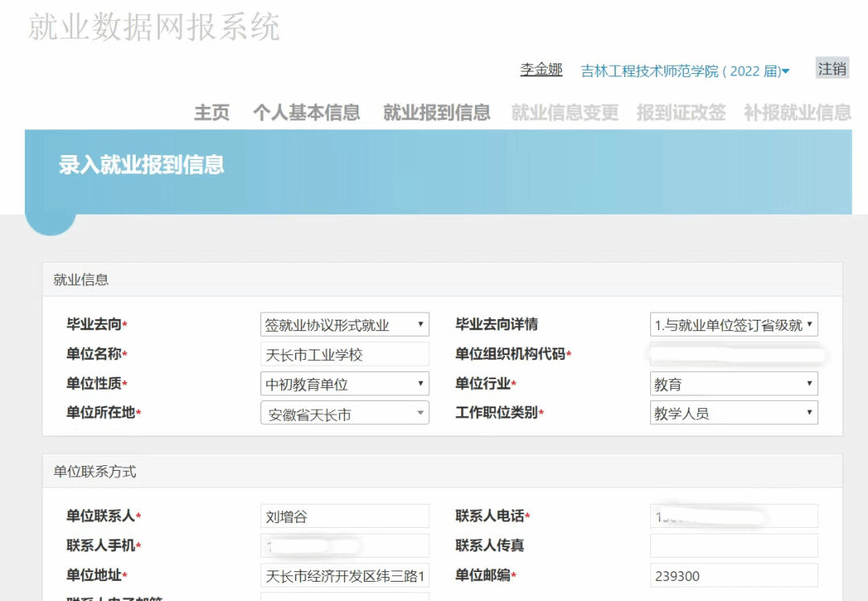Switch to the 就业报到信息 tab
Screen dimensions: 868x601
tap(436, 113)
